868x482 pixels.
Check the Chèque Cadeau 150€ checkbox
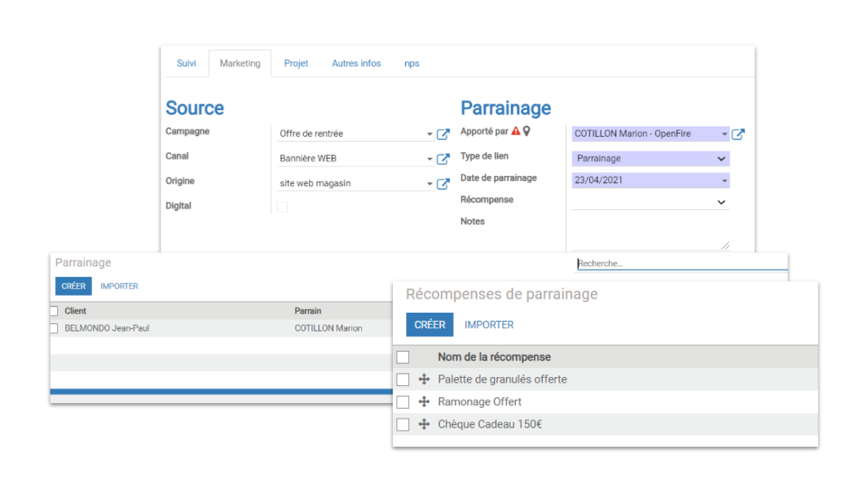tap(403, 424)
